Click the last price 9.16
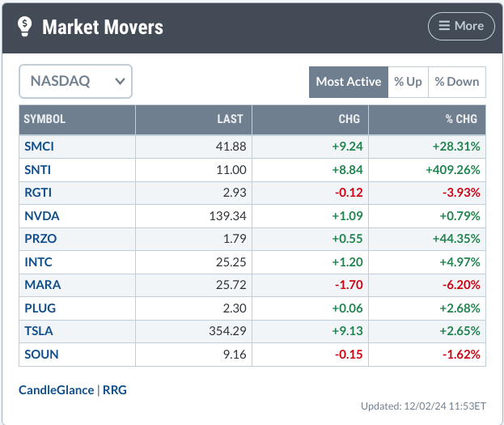The width and height of the screenshot is (504, 425). (235, 355)
